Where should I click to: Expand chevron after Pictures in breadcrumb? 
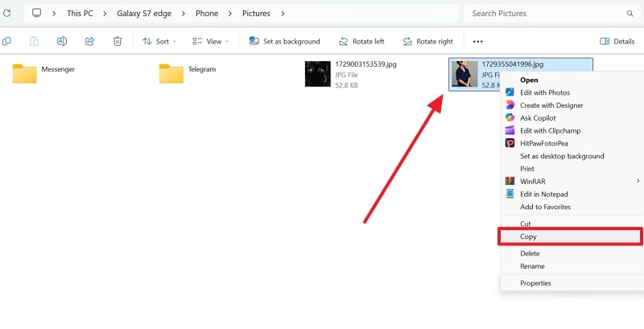(x=283, y=14)
